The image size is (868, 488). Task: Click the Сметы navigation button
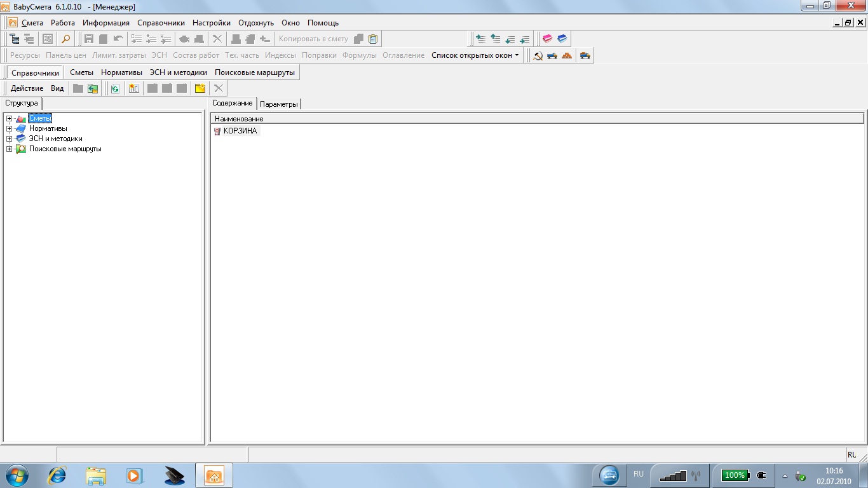tap(82, 72)
